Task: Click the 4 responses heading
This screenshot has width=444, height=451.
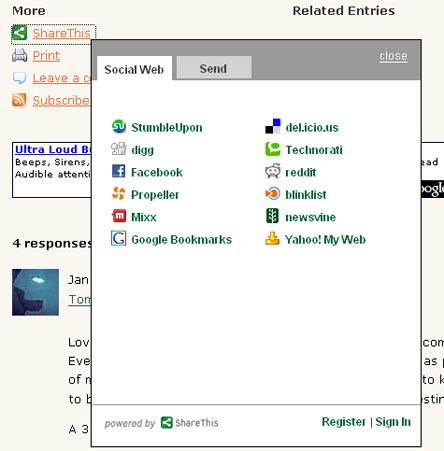Action: click(x=52, y=243)
